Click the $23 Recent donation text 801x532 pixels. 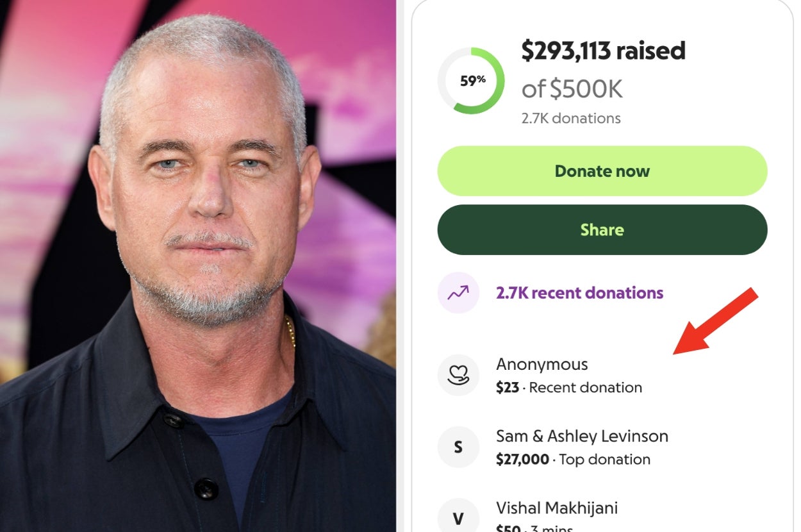tap(569, 387)
